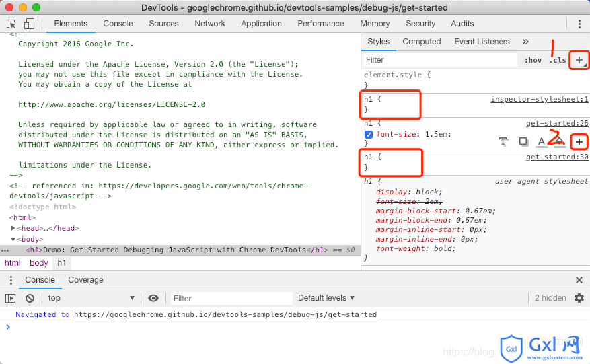Viewport: 590px width, 364px height.
Task: Close the console drawer
Action: (579, 280)
